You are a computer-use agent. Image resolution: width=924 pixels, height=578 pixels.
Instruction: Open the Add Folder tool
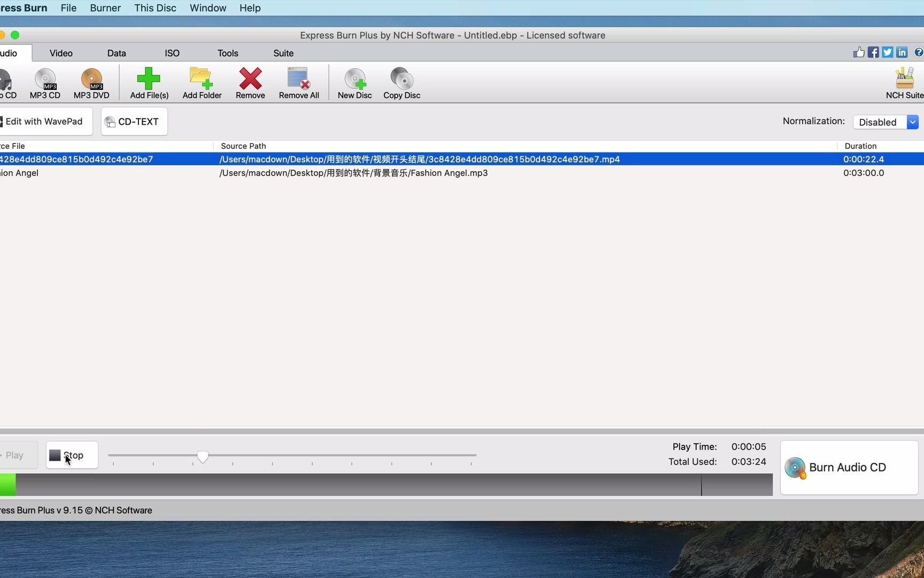(202, 83)
